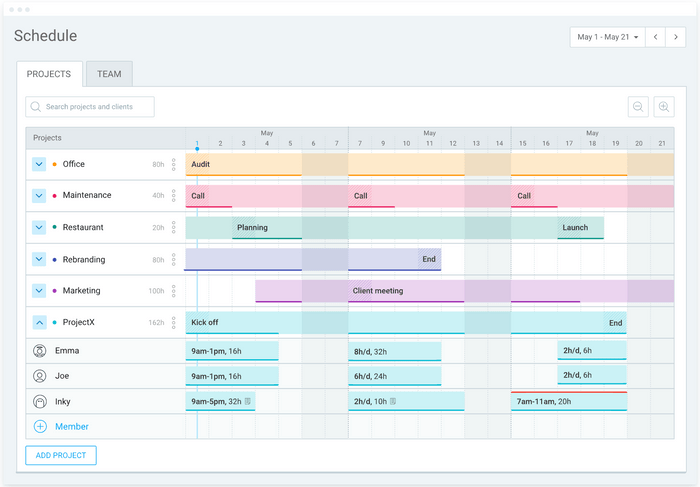This screenshot has width=700, height=487.
Task: Select Joe's 9am-1pm, 16h assignment
Action: coord(232,376)
